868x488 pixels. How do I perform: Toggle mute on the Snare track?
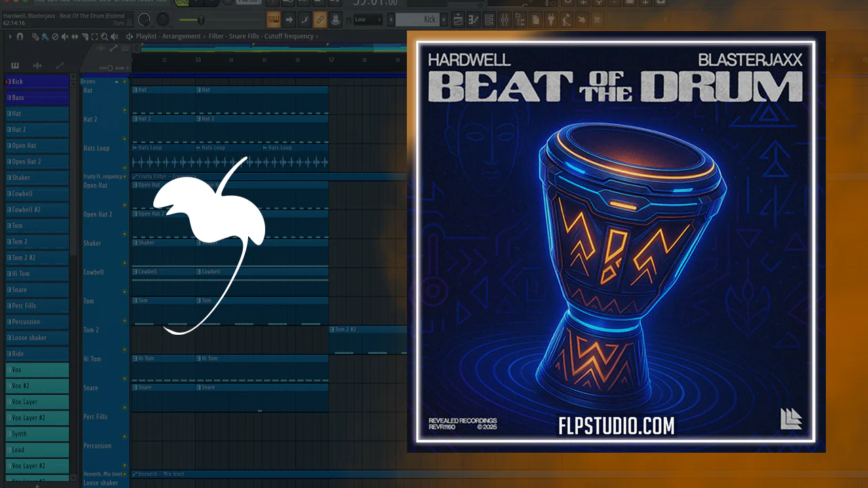(124, 407)
